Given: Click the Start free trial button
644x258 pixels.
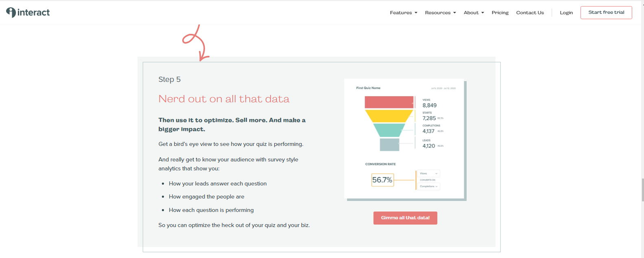Looking at the screenshot, I should 606,12.
